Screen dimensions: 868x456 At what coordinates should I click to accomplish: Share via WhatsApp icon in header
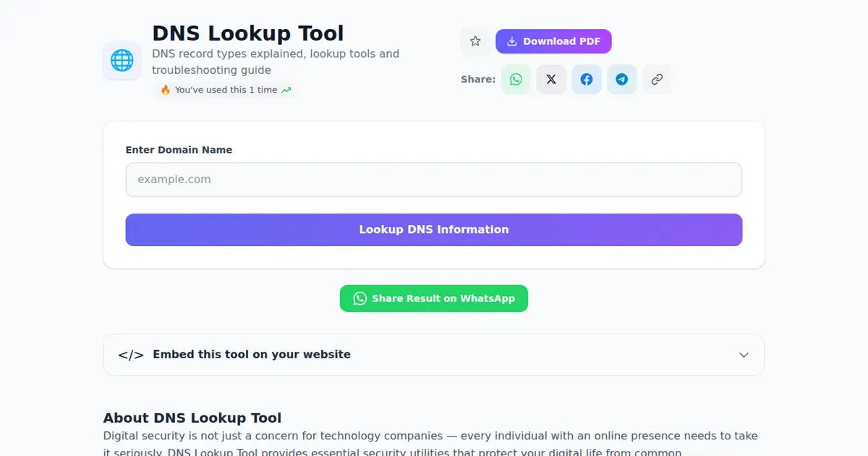pos(516,80)
